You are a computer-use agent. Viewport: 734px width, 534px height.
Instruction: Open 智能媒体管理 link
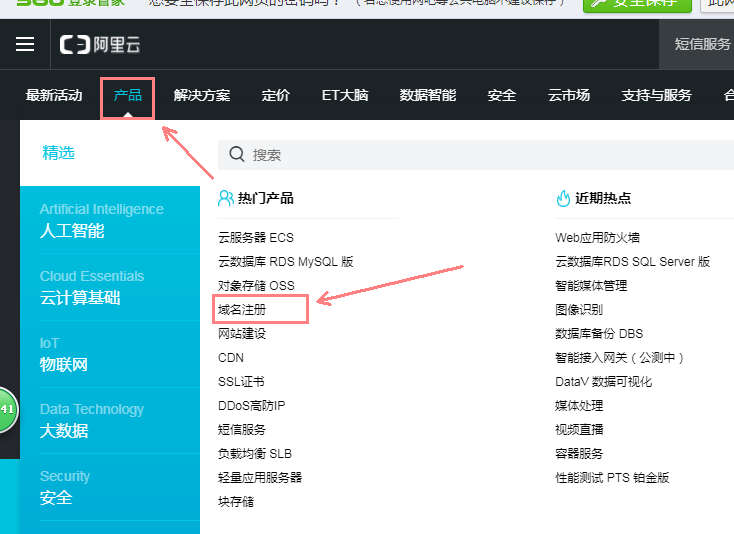click(x=591, y=285)
